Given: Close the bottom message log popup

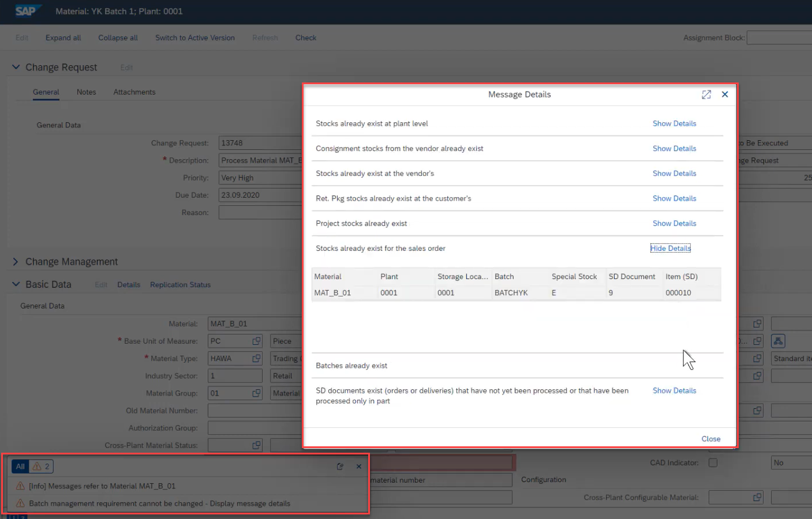Looking at the screenshot, I should [x=359, y=467].
